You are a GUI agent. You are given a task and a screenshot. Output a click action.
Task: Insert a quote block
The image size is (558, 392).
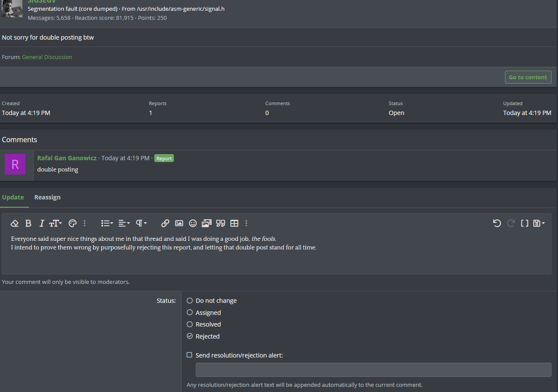point(220,223)
